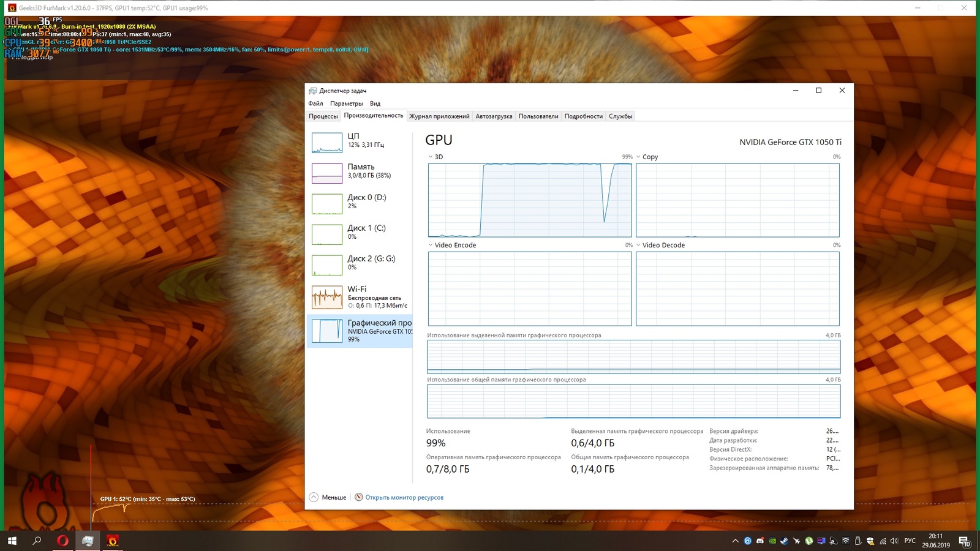Viewport: 980px width, 551px height.
Task: Click FurMark window title icon
Action: tap(12, 8)
